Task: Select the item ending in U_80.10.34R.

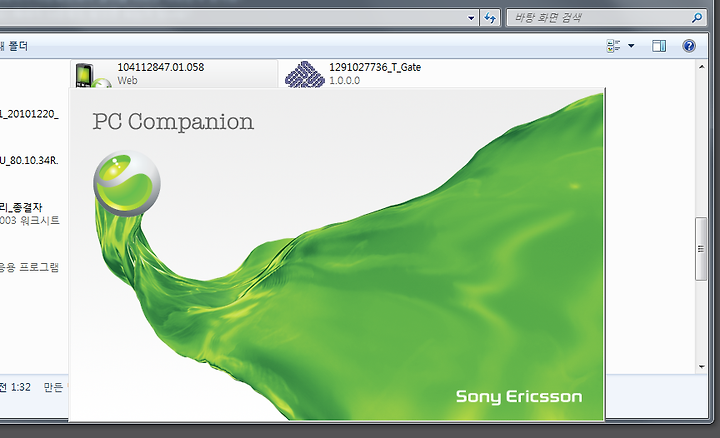Action: click(x=29, y=160)
